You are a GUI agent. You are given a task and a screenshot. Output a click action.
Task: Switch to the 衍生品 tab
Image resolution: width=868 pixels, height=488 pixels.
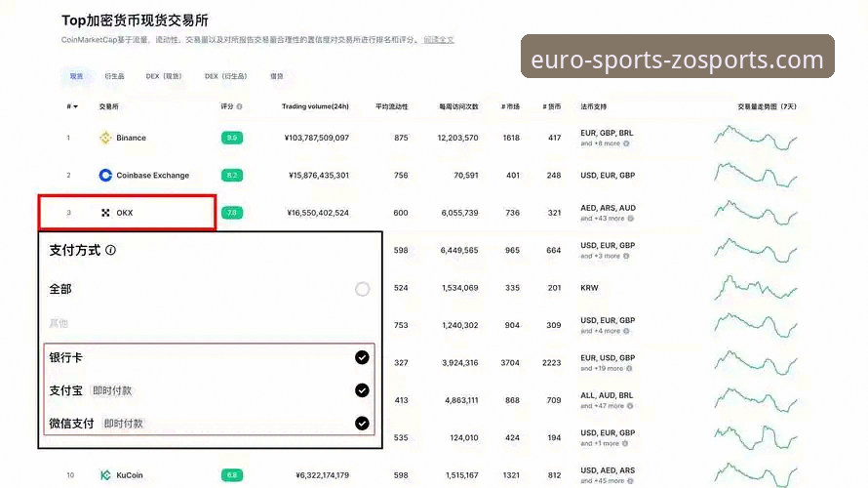pyautogui.click(x=115, y=76)
